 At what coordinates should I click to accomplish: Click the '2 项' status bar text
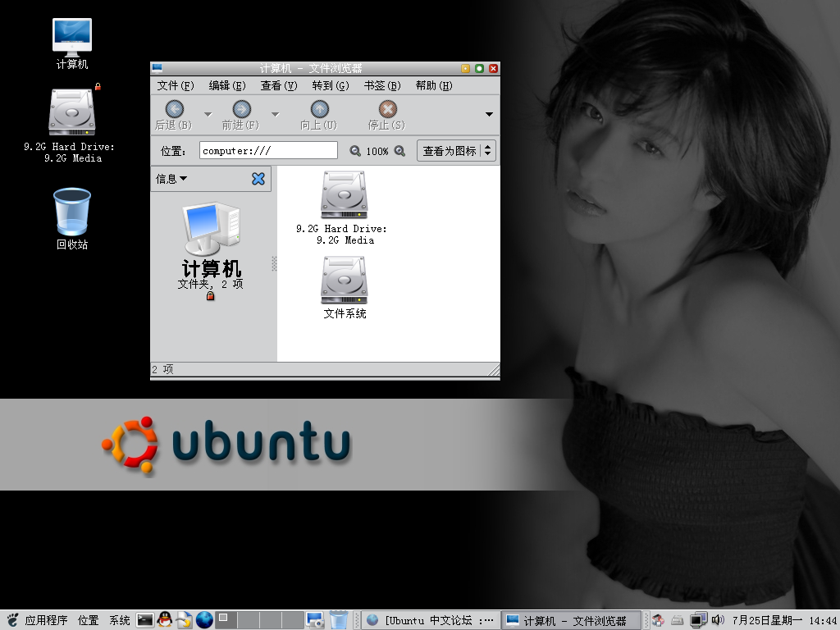pyautogui.click(x=162, y=369)
